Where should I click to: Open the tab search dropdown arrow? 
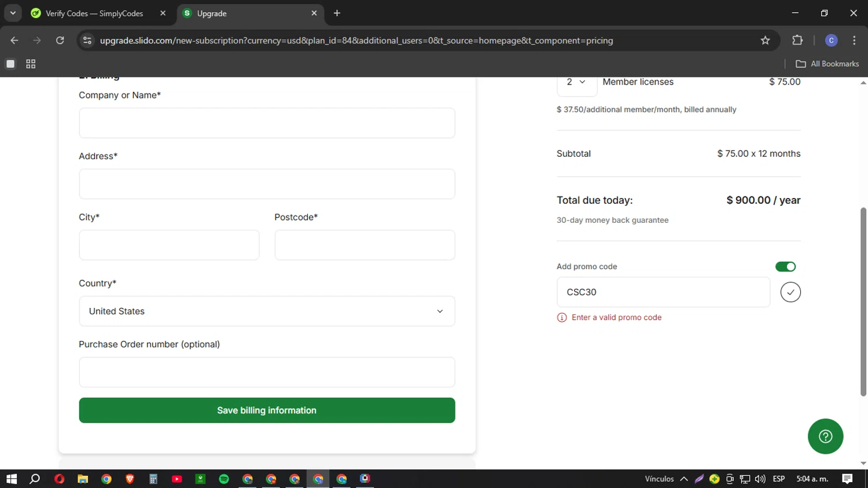pyautogui.click(x=13, y=13)
